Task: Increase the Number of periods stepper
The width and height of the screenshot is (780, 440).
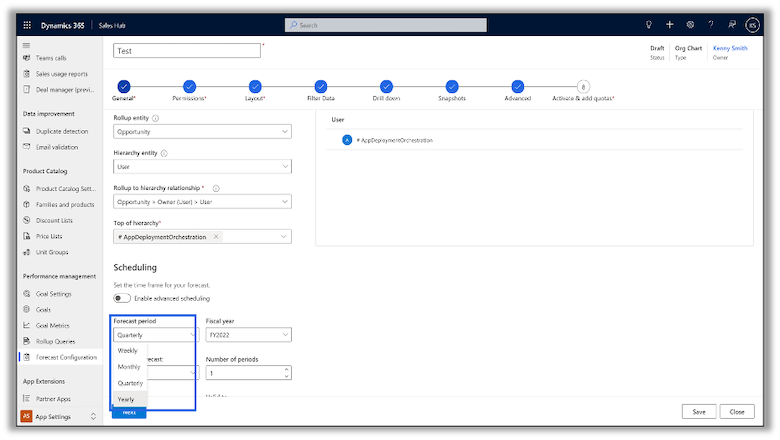Action: coord(286,369)
